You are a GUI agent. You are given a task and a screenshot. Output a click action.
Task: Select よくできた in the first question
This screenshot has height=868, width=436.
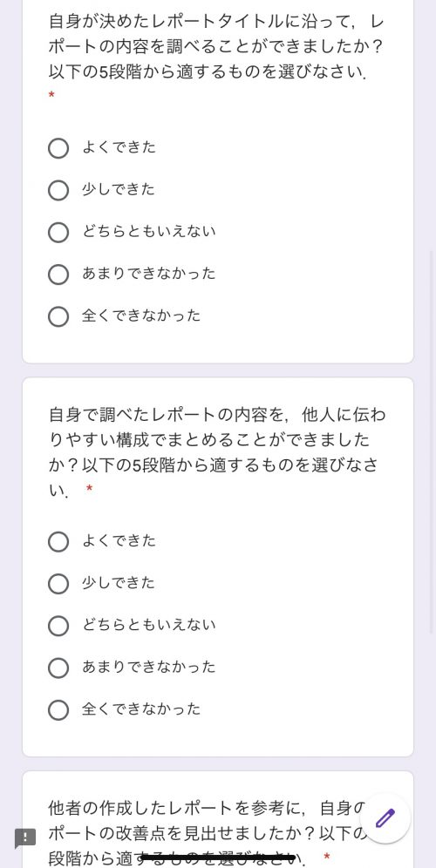[58, 148]
